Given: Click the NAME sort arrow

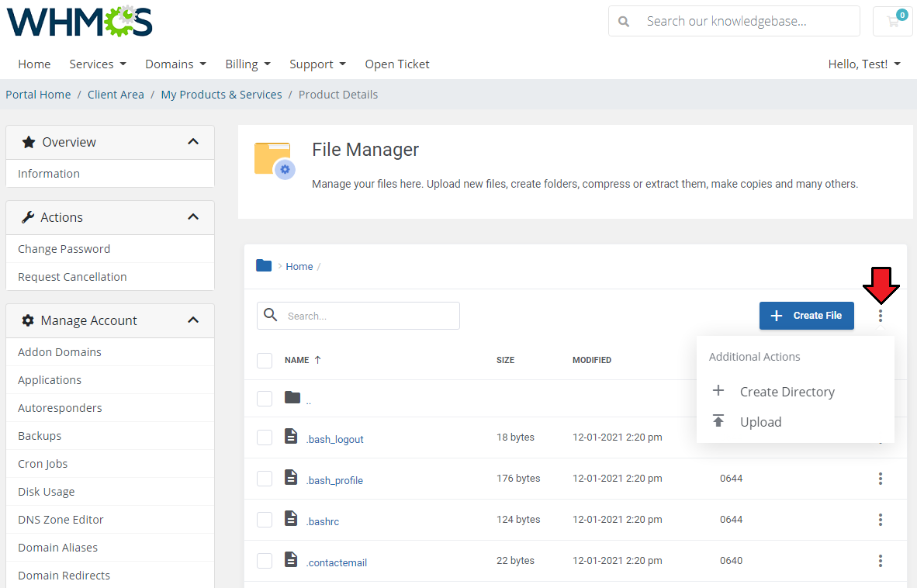Looking at the screenshot, I should point(317,360).
